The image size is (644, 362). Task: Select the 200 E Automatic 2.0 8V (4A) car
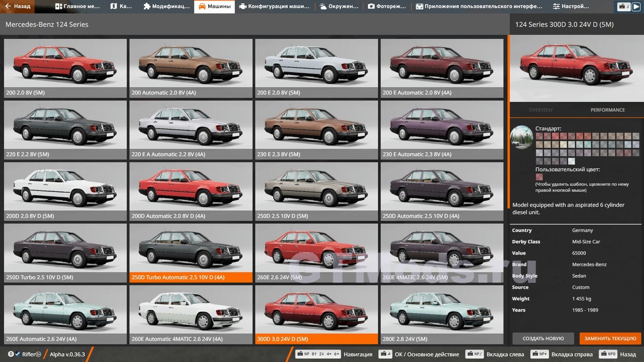point(442,68)
